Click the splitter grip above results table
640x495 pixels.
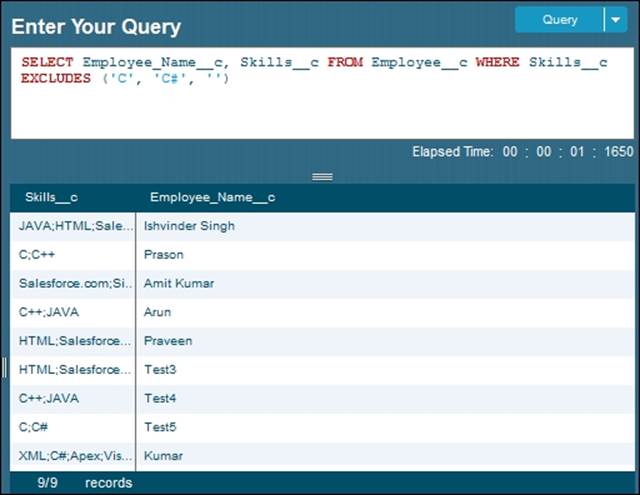coord(322,176)
